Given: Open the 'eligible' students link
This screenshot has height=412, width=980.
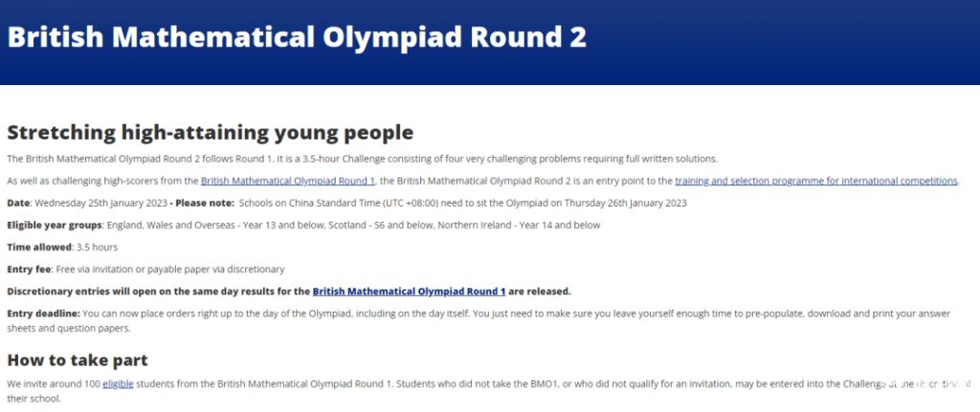Looking at the screenshot, I should pos(118,384).
